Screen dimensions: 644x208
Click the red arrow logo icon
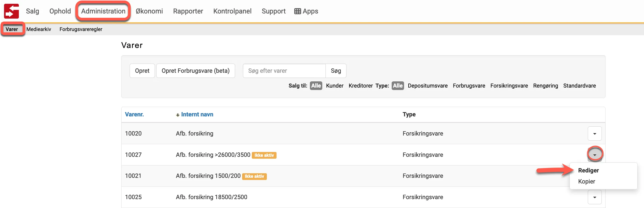11,11
